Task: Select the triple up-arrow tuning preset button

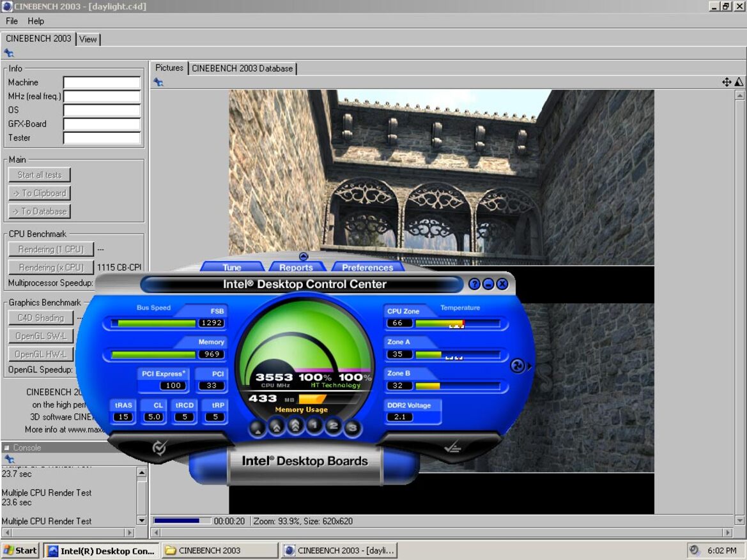Action: pyautogui.click(x=295, y=425)
